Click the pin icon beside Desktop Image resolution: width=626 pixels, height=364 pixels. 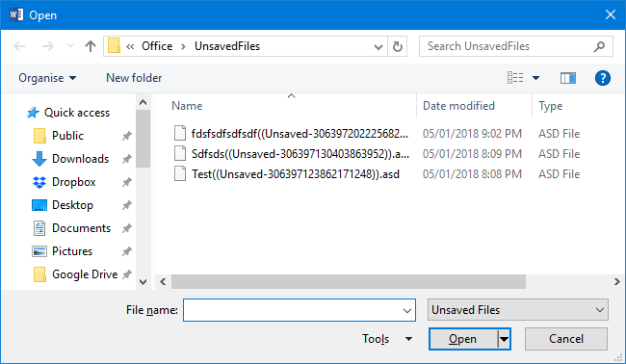click(126, 205)
